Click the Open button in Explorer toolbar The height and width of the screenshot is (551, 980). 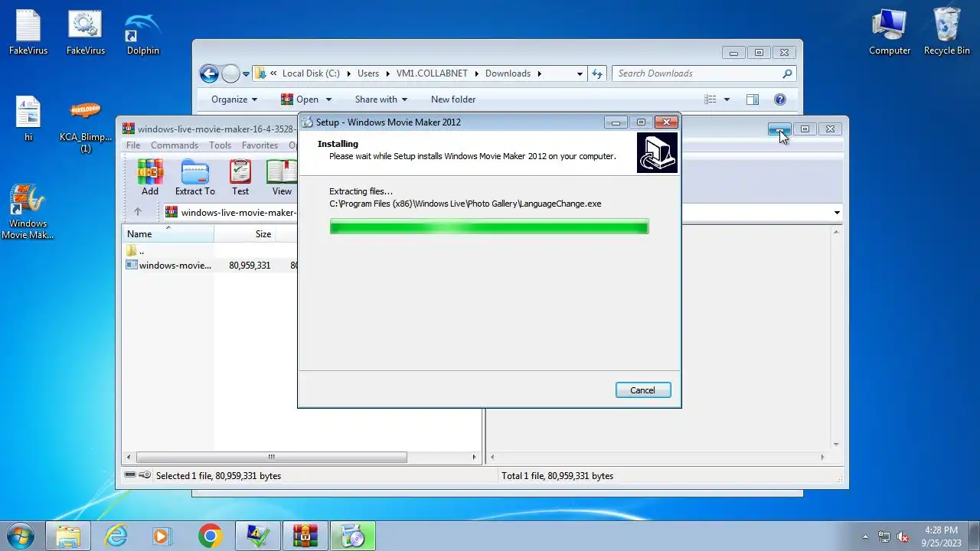point(300,99)
